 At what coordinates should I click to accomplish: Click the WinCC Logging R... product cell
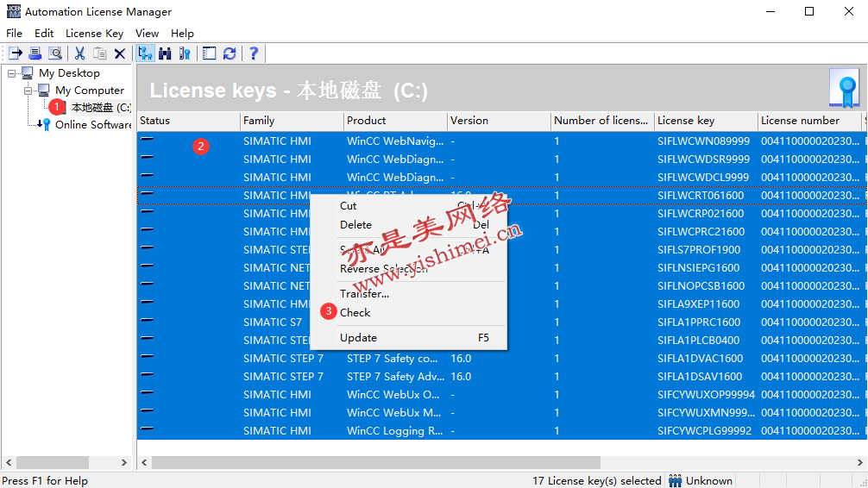point(394,431)
